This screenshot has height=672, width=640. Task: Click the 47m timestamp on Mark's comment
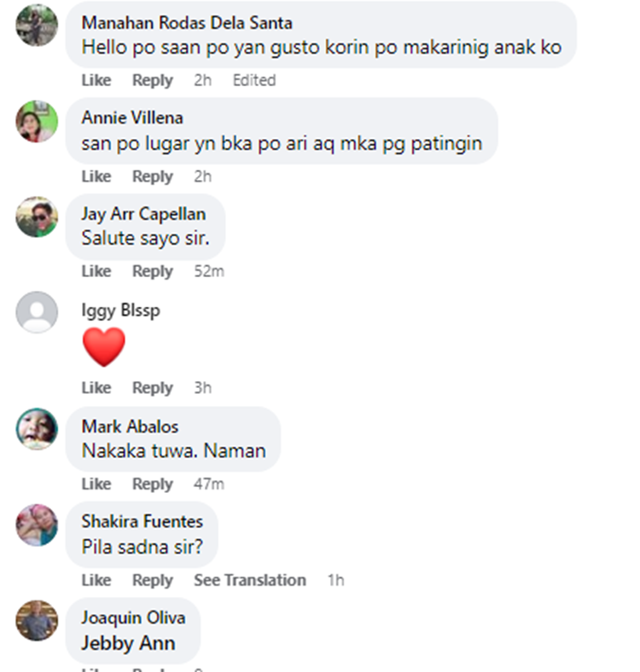pyautogui.click(x=209, y=484)
